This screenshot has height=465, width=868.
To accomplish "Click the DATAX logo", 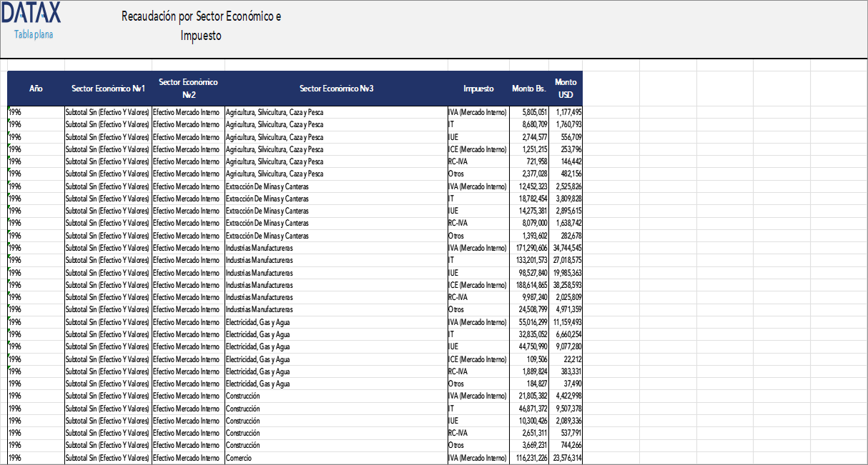I will coord(34,14).
